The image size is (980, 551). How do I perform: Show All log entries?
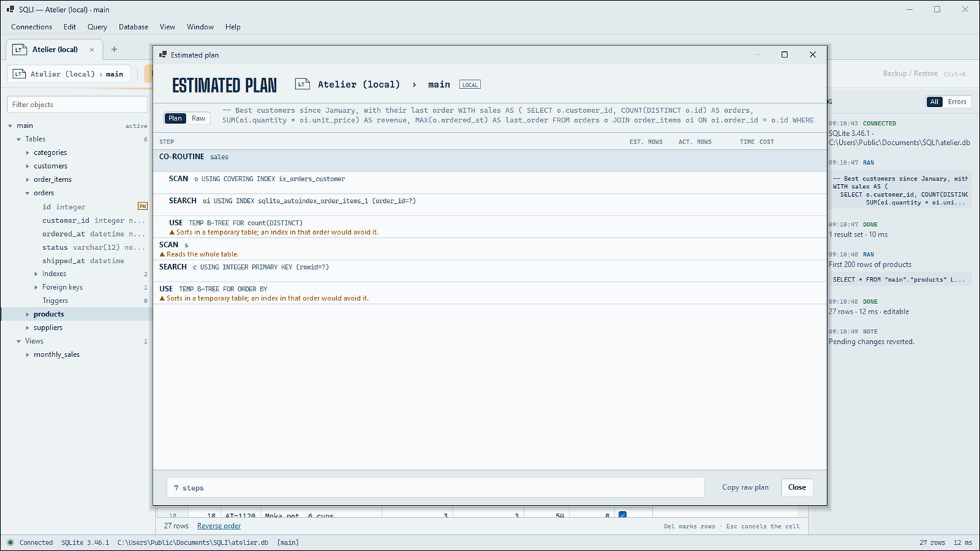tap(934, 102)
